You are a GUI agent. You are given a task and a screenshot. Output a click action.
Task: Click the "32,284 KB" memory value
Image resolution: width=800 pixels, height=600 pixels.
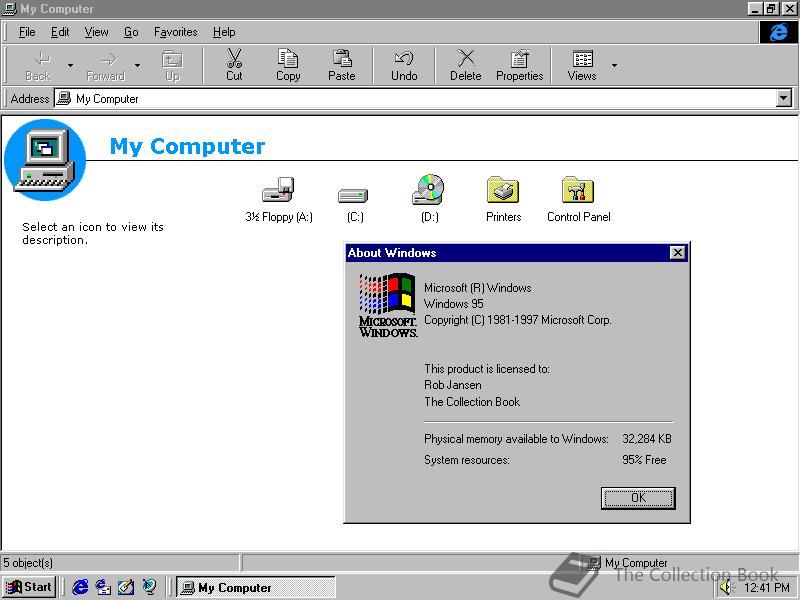coord(646,439)
